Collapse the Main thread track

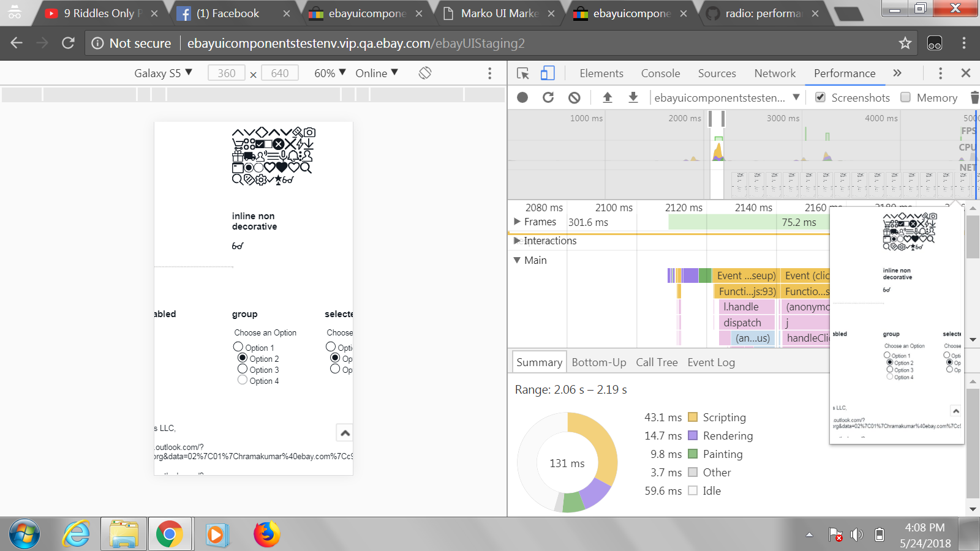[x=517, y=260]
